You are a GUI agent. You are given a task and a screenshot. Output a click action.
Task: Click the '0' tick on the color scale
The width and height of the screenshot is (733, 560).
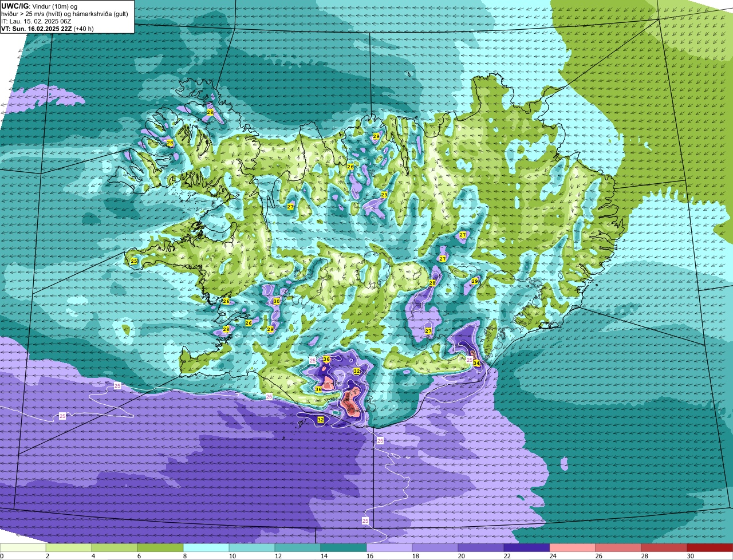(x=2, y=556)
